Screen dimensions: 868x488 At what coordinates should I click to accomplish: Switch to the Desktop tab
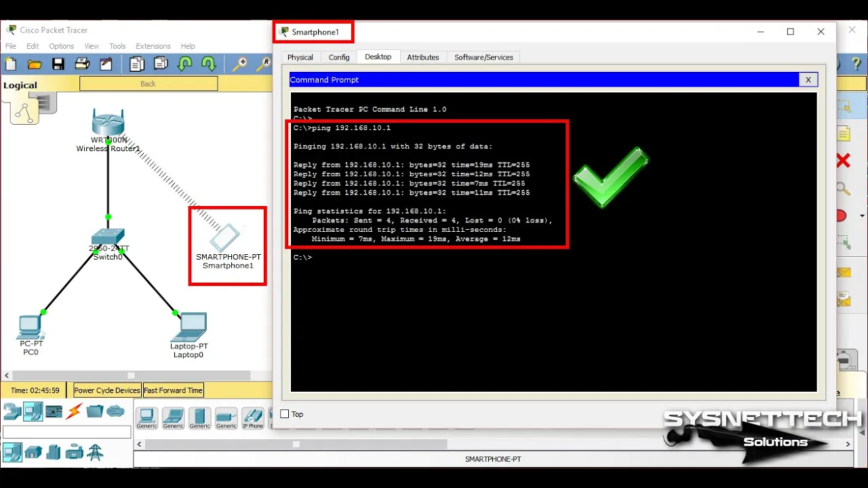pos(378,57)
